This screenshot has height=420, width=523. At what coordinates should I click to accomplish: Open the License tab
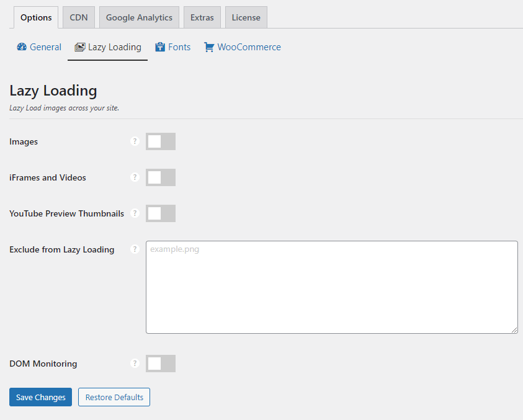click(x=246, y=17)
